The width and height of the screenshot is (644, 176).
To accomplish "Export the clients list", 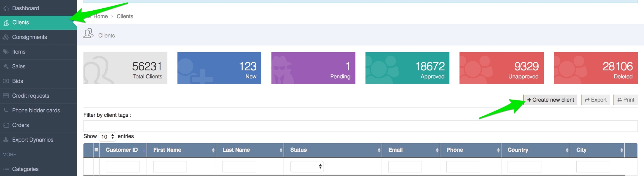I will coord(596,100).
